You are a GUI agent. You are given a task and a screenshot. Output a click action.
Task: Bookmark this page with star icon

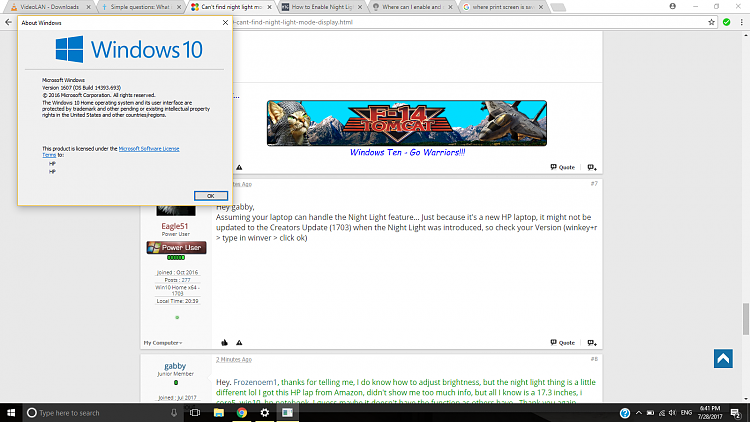[x=711, y=22]
